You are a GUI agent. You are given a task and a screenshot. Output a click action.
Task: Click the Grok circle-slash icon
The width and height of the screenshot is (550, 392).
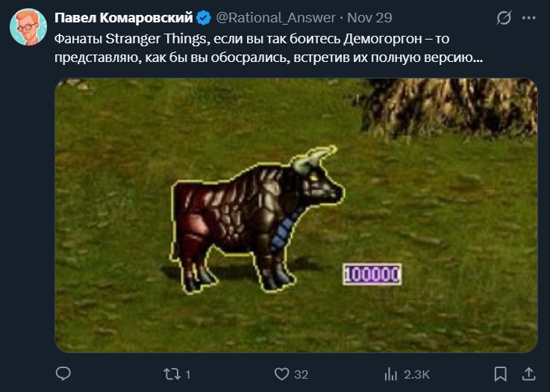click(504, 18)
